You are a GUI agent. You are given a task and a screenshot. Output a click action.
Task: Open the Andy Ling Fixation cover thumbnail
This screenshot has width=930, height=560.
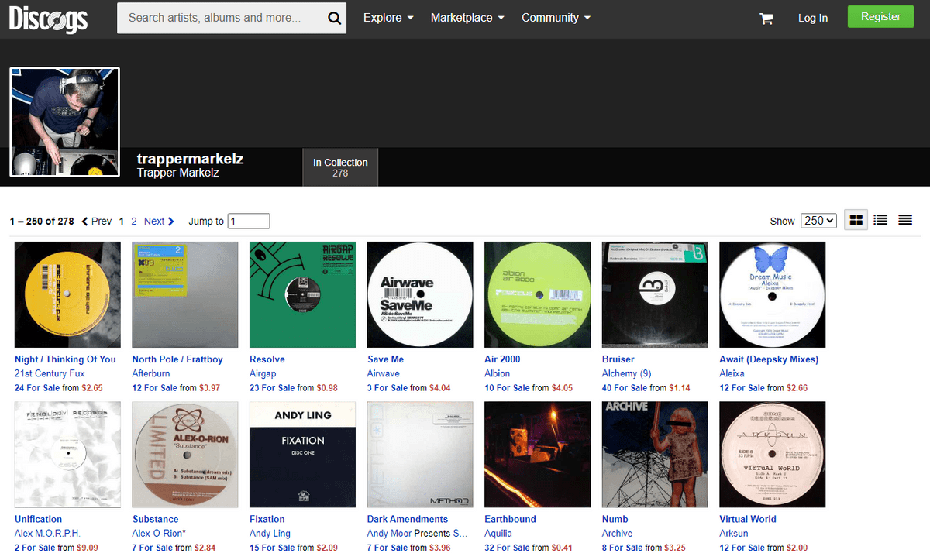click(302, 454)
